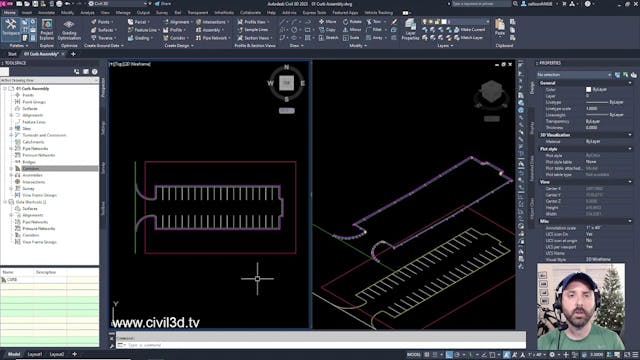Collapse the General properties section
The image size is (640, 360).
(631, 83)
